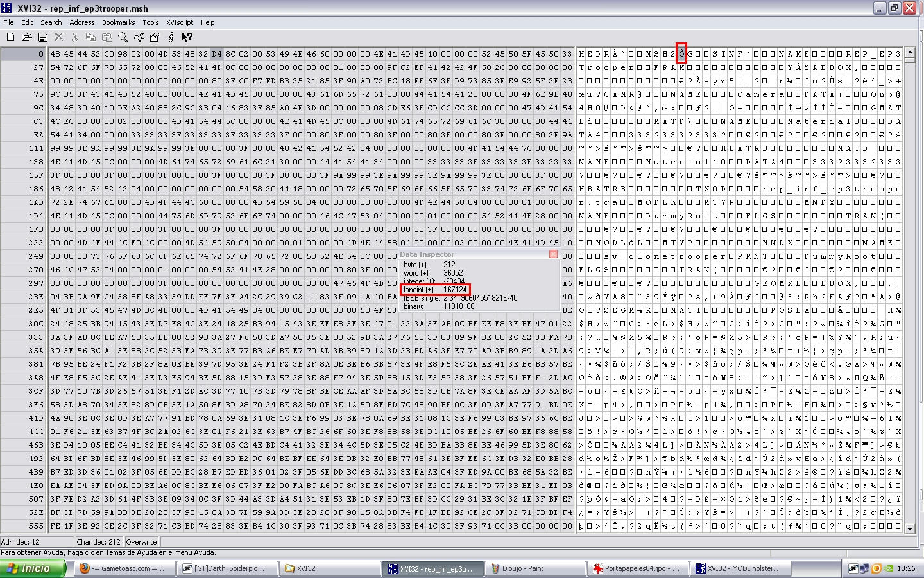Click the address row label 3F6

click(x=35, y=405)
